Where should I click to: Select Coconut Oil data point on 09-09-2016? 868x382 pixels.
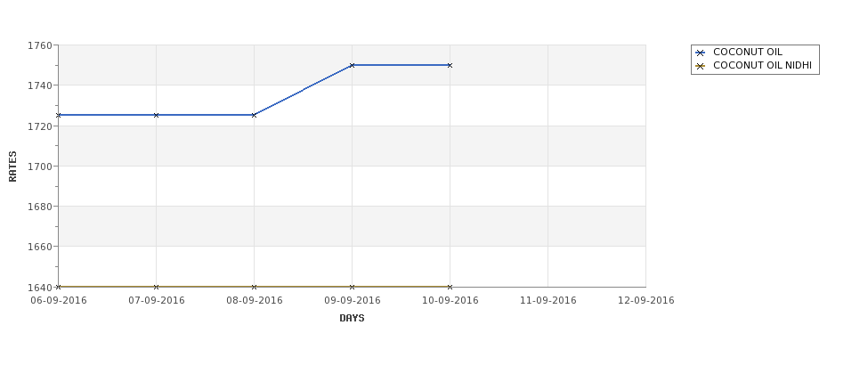pos(352,65)
